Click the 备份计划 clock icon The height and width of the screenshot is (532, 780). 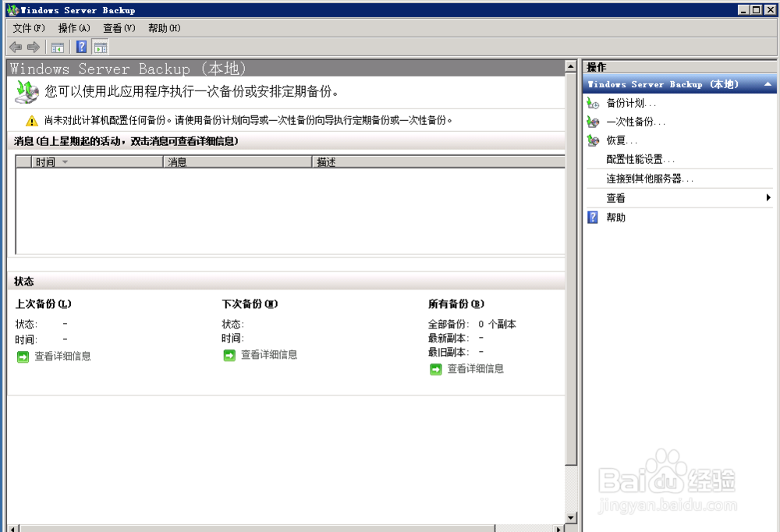(593, 103)
